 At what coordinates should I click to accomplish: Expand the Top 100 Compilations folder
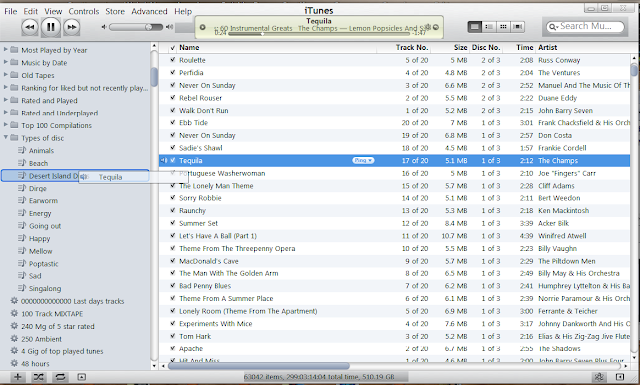point(6,125)
